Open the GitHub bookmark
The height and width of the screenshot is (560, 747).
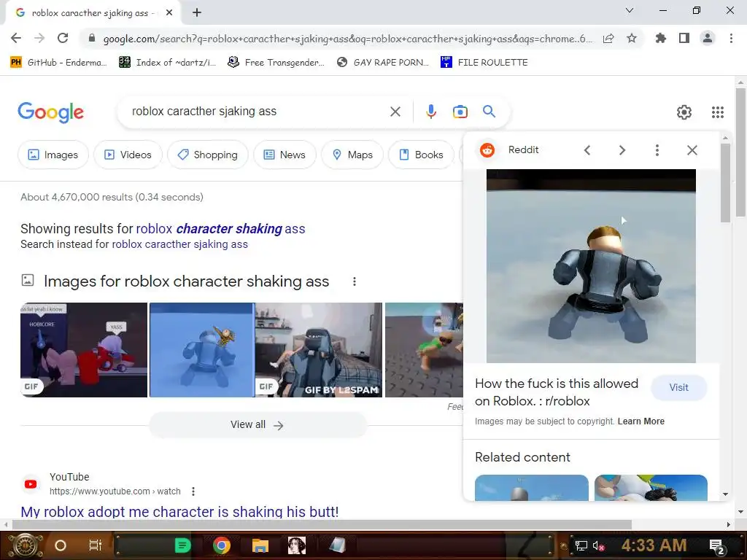point(58,63)
